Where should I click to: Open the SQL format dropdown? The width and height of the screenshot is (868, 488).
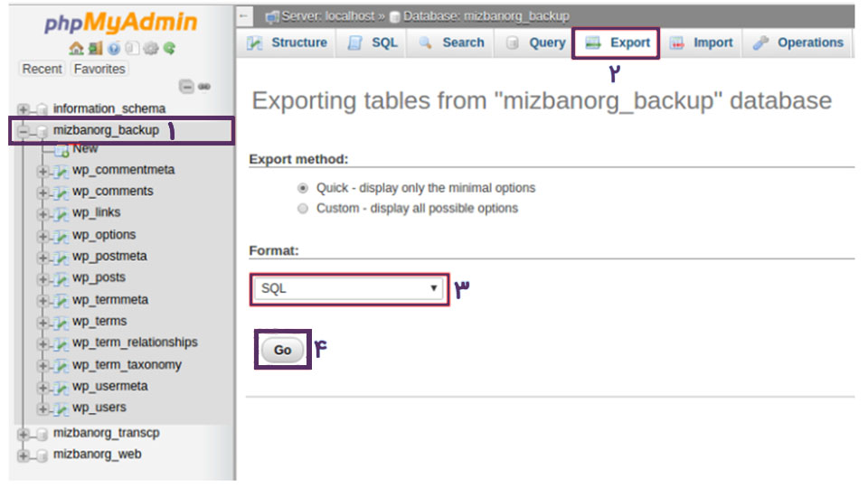tap(349, 289)
